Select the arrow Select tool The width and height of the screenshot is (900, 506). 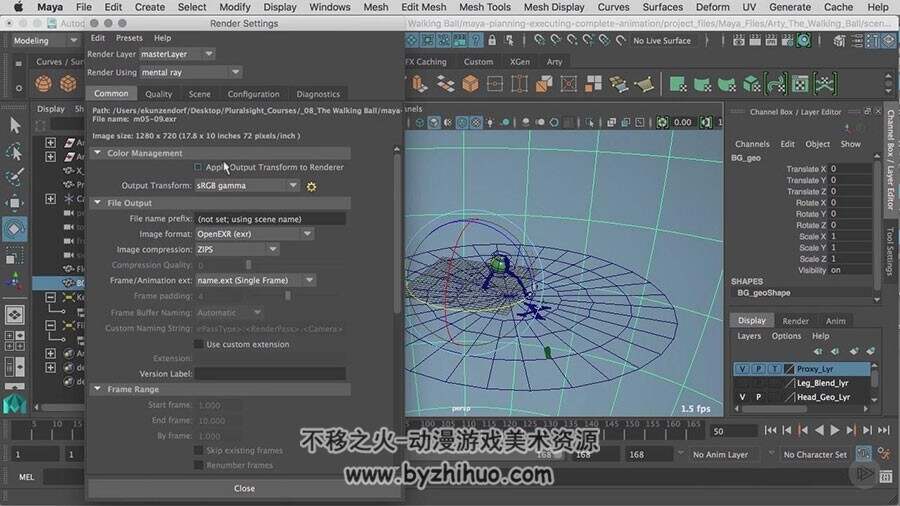(15, 125)
